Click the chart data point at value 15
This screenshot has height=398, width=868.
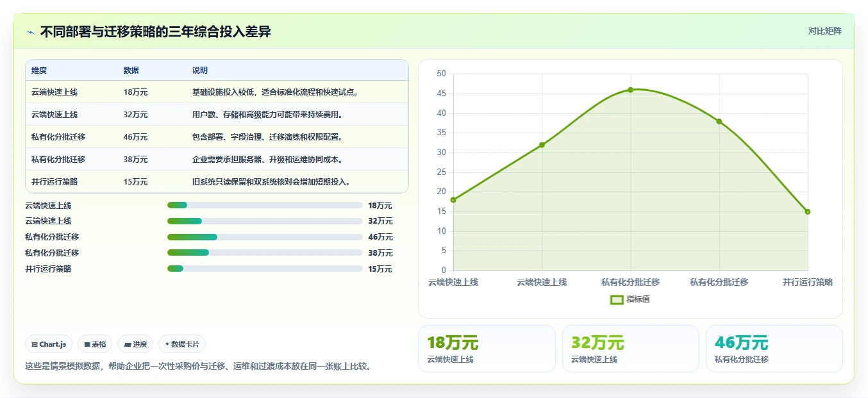[808, 211]
